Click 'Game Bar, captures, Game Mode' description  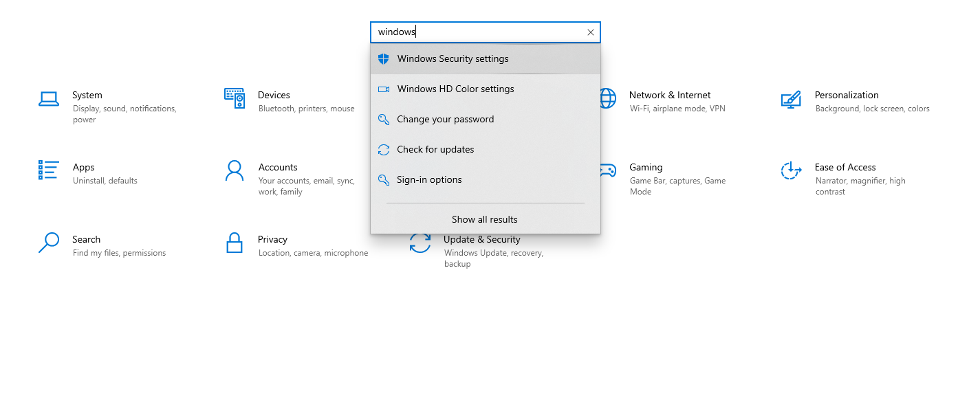(x=677, y=187)
